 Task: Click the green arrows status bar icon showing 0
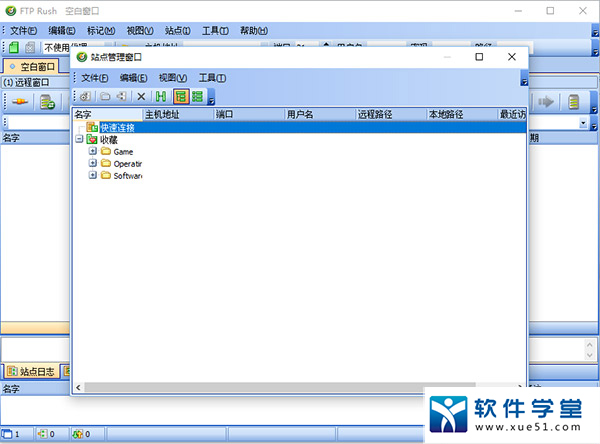(x=77, y=434)
